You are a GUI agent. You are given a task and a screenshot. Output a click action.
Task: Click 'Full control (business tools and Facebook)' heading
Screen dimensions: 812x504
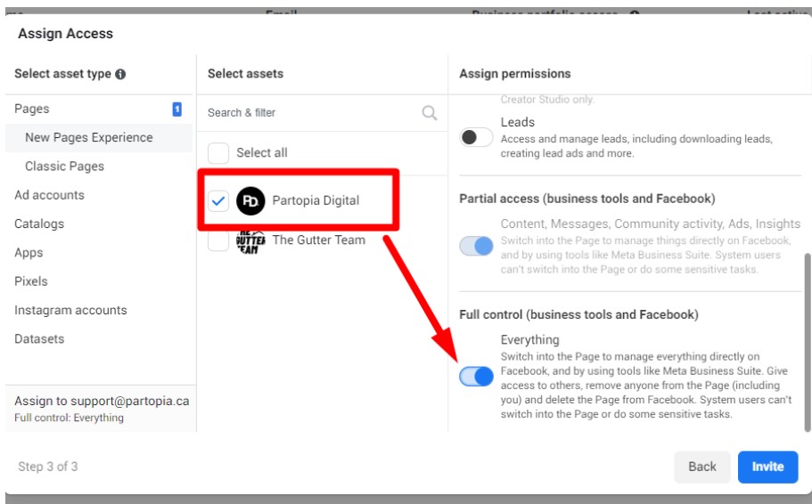(579, 314)
